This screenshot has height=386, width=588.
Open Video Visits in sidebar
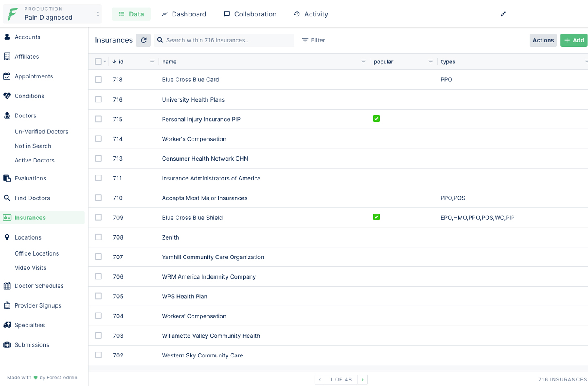(30, 268)
